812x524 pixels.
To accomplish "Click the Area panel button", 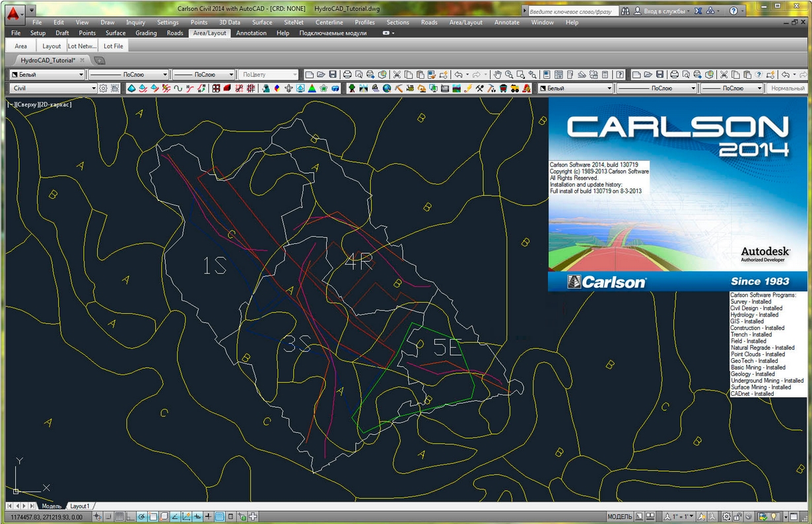I will tap(21, 46).
